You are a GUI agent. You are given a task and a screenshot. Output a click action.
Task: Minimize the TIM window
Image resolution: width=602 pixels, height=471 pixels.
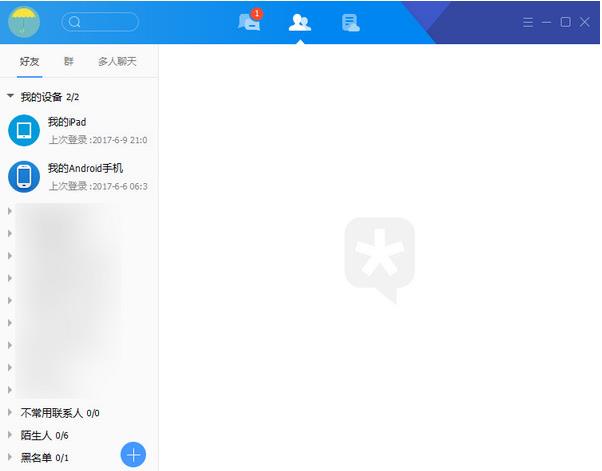coord(546,22)
